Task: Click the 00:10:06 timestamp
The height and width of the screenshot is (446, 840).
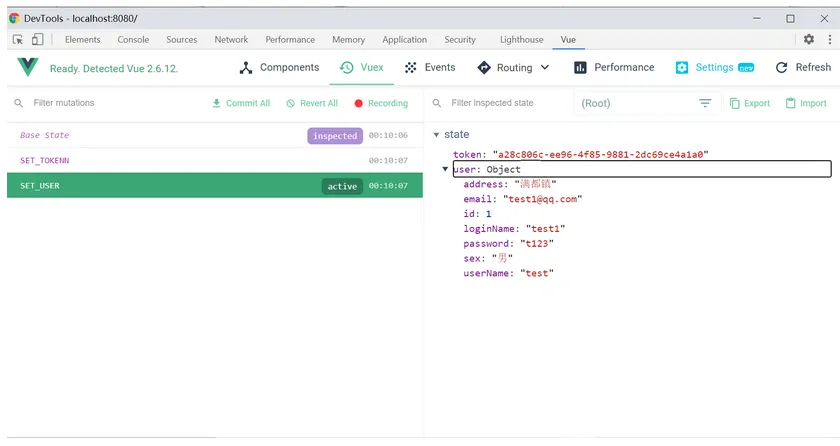Action: pyautogui.click(x=388, y=135)
